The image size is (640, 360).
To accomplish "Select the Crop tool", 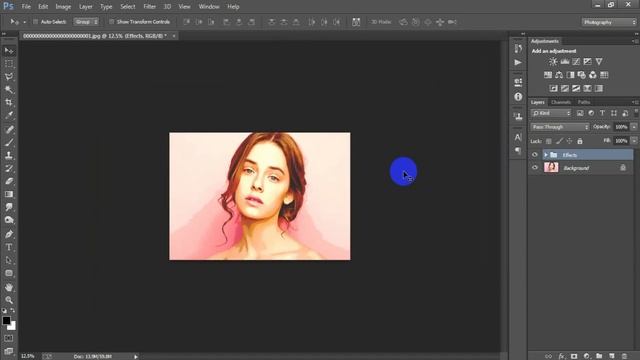I will (9, 102).
